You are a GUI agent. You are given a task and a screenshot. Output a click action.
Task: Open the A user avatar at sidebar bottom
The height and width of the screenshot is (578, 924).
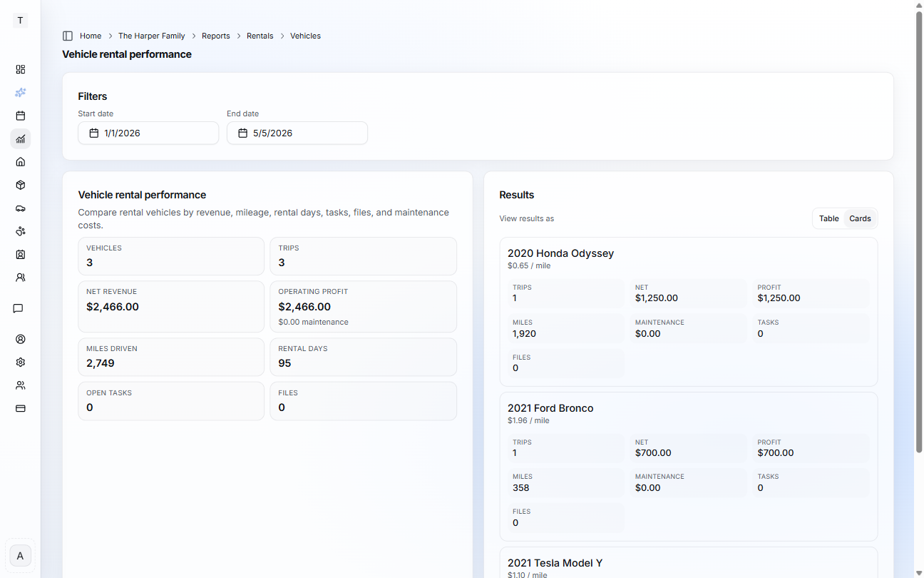coord(20,556)
